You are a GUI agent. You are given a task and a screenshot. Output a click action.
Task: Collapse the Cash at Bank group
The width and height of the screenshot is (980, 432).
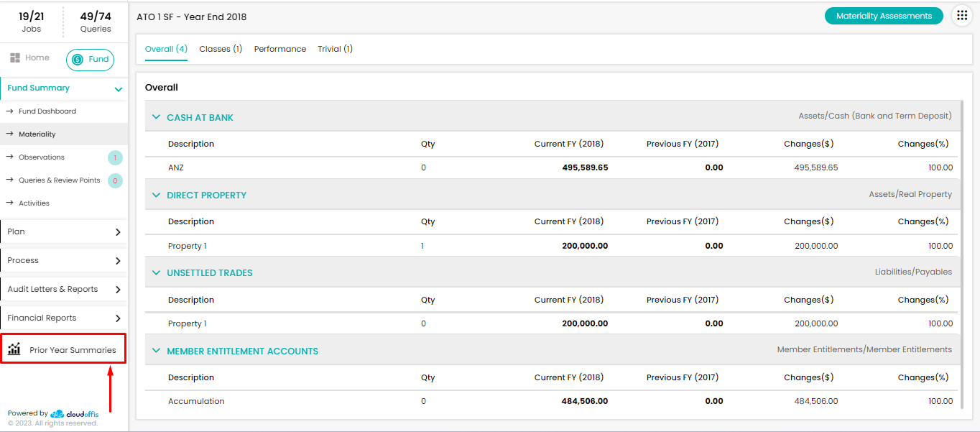[156, 117]
